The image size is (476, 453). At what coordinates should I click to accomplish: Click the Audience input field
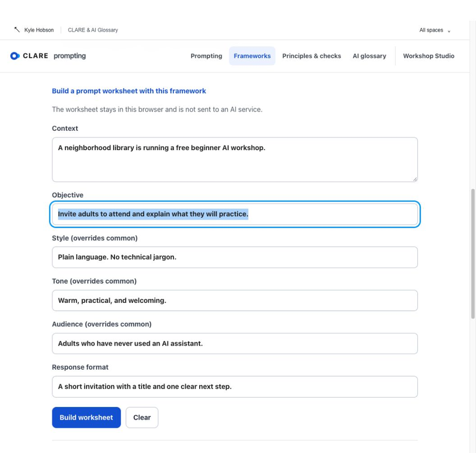click(235, 343)
